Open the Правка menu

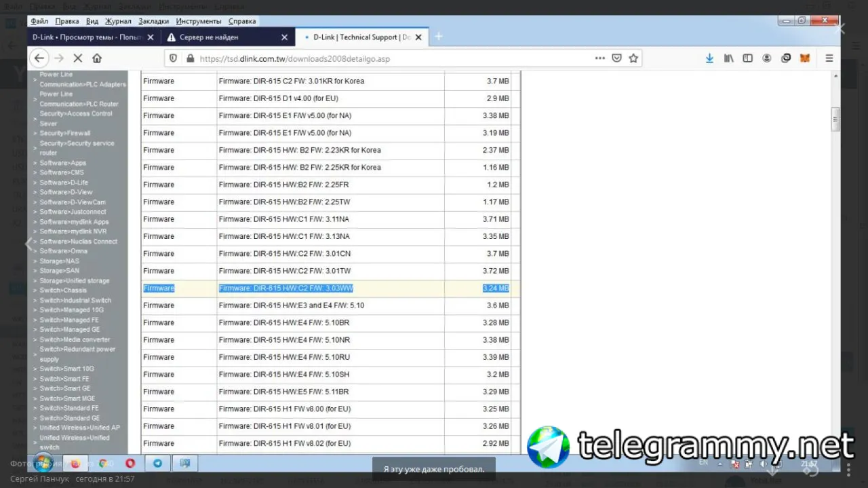pyautogui.click(x=67, y=21)
